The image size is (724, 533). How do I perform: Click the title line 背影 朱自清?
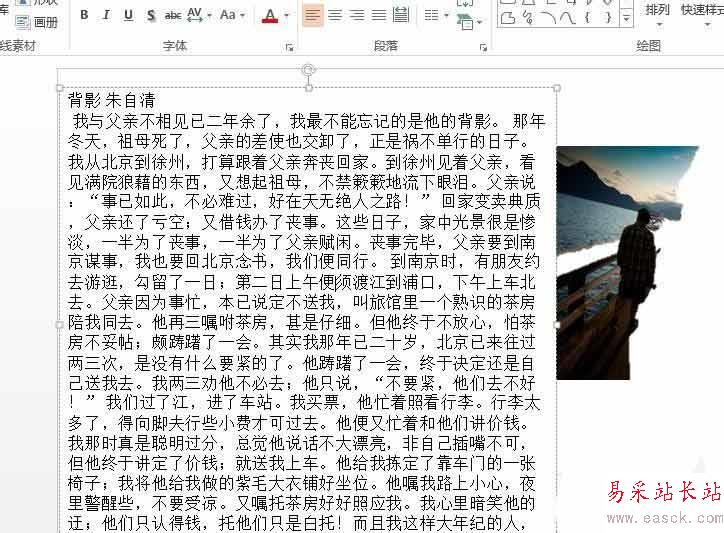[111, 100]
